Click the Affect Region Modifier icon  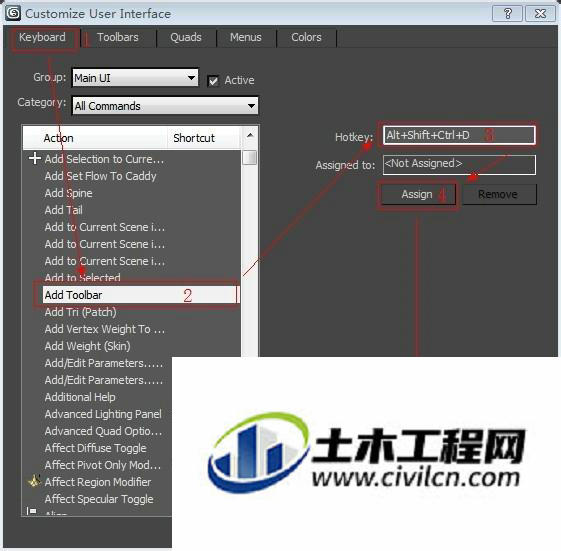34,482
